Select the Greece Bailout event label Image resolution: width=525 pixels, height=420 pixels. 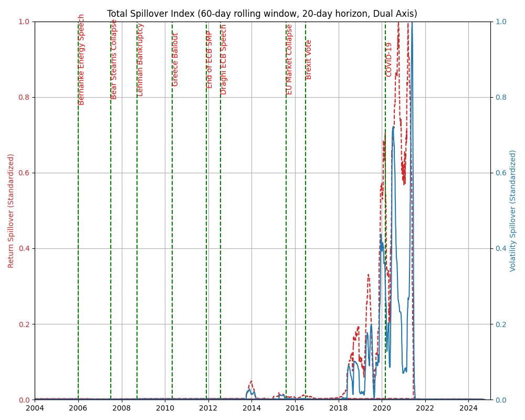pos(176,59)
